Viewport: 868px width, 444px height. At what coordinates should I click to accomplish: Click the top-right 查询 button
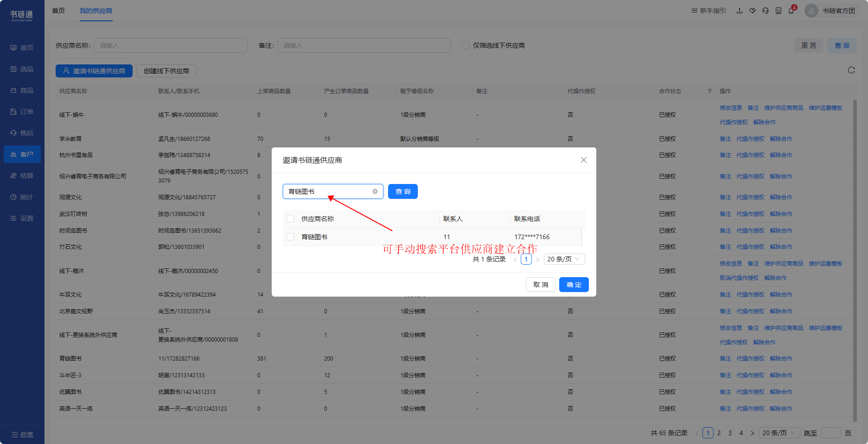coord(842,45)
